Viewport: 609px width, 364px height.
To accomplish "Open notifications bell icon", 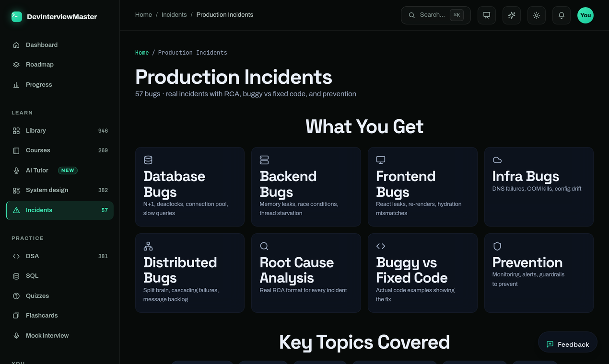I will [562, 15].
